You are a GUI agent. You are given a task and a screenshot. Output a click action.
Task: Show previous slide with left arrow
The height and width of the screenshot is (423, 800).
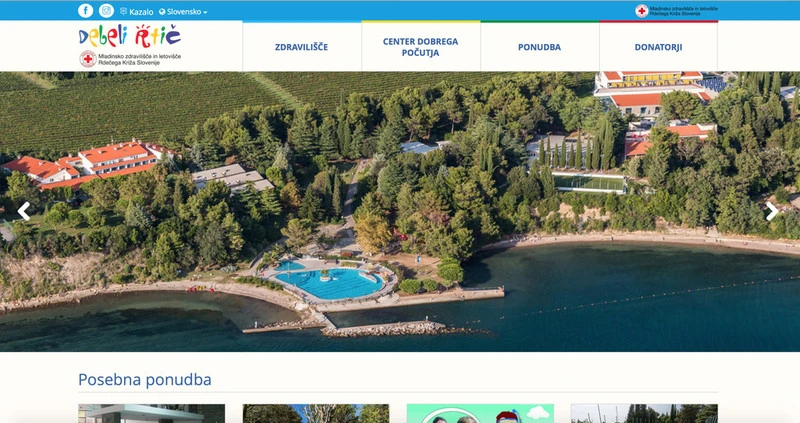[23, 211]
